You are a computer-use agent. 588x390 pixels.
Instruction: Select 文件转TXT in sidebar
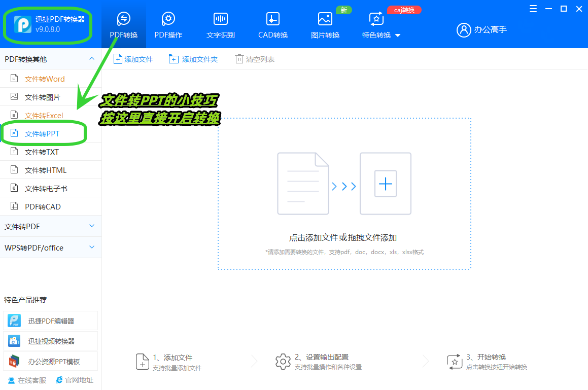coord(51,152)
